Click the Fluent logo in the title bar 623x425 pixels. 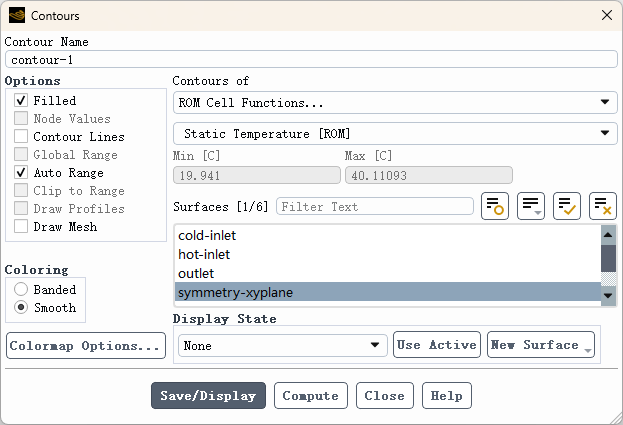click(x=17, y=16)
